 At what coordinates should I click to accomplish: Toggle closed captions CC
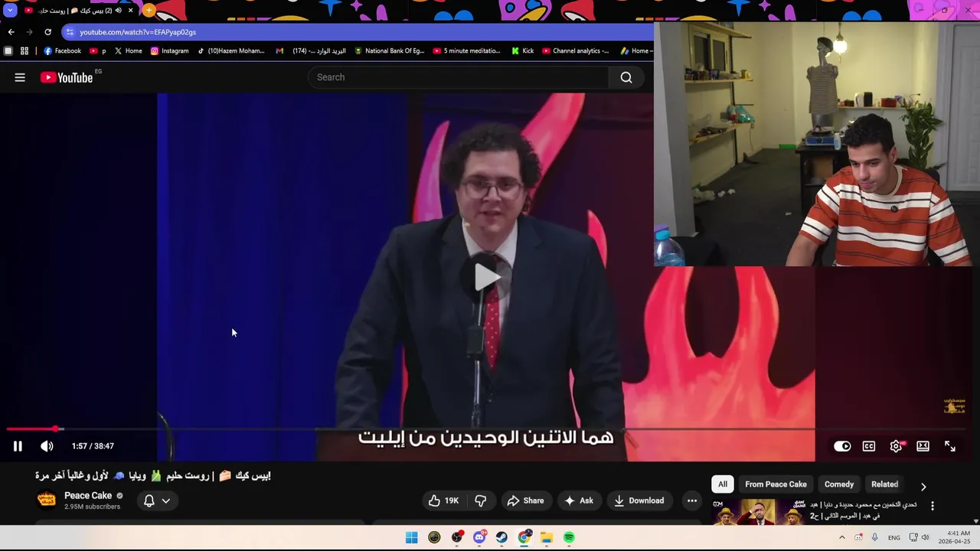869,446
